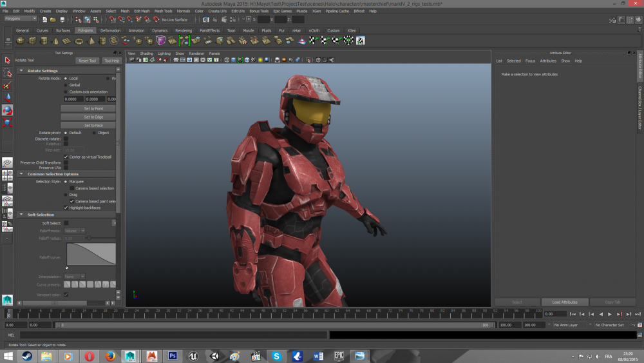644x363 pixels.
Task: Choose the Paint selection tool
Action: pyautogui.click(x=7, y=85)
